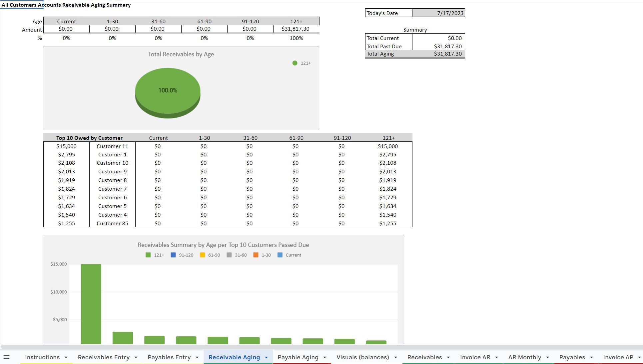Click the 91-120 blue legend swatch
The image size is (643, 364).
pyautogui.click(x=173, y=255)
